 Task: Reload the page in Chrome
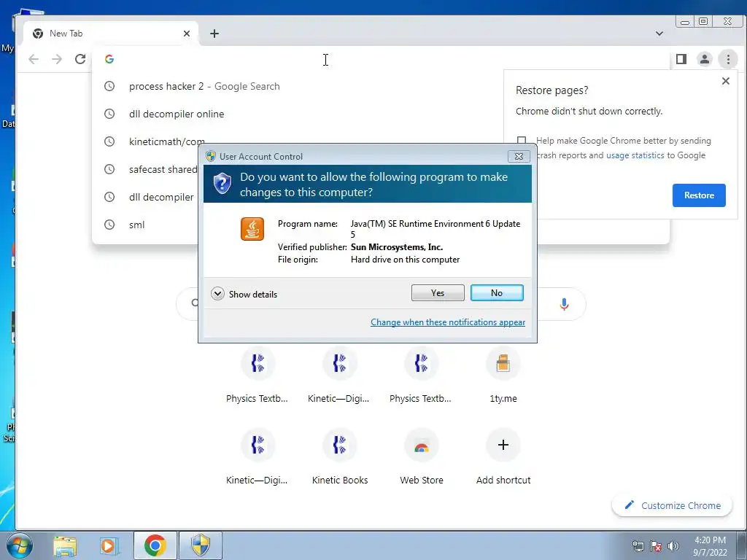point(80,59)
